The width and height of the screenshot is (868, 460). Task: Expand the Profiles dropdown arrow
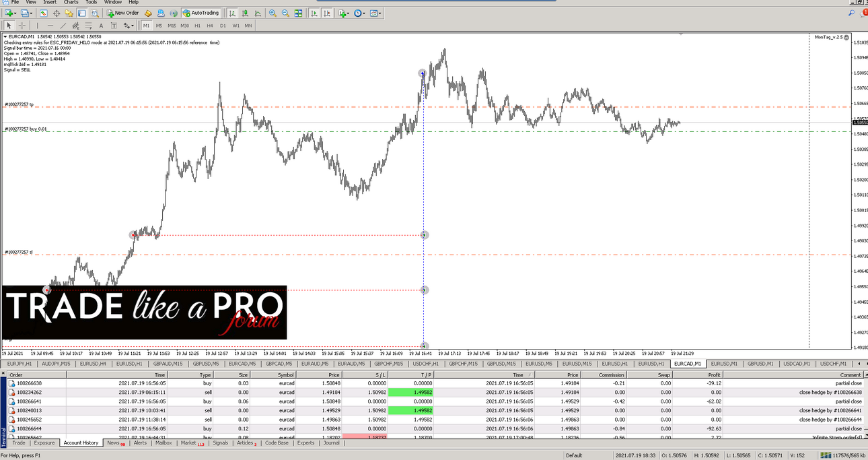[x=32, y=13]
